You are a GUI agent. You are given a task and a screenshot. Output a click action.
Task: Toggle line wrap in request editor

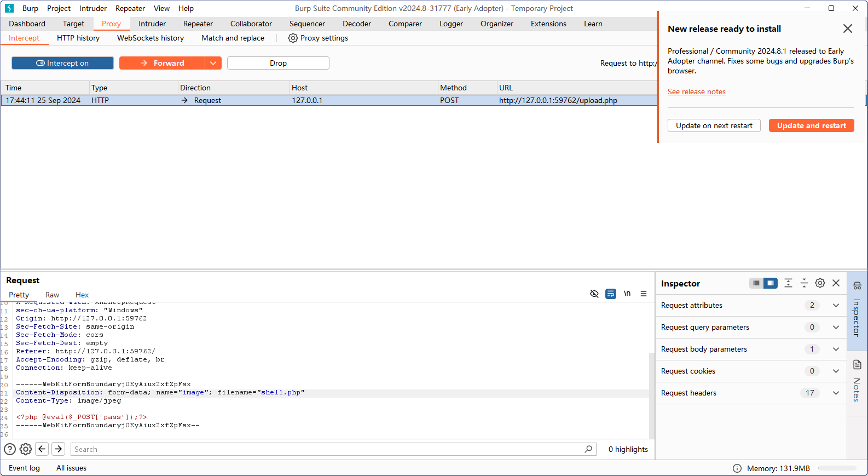(611, 294)
